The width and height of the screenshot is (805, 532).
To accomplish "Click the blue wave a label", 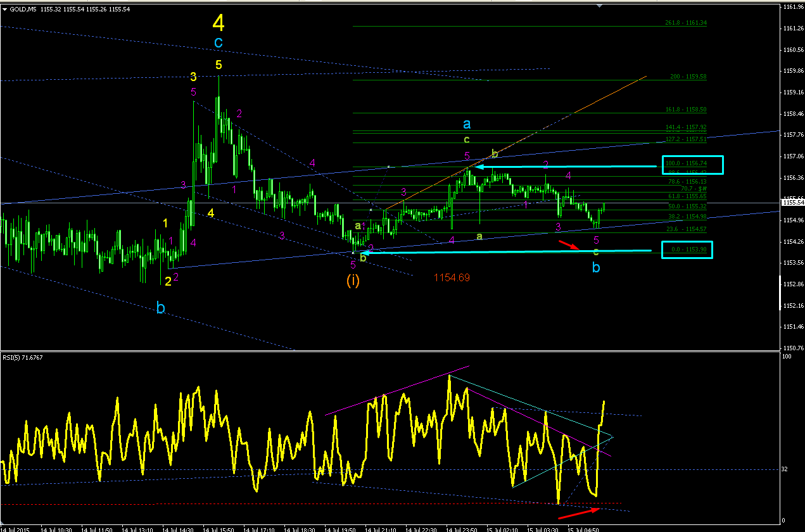I will click(467, 124).
